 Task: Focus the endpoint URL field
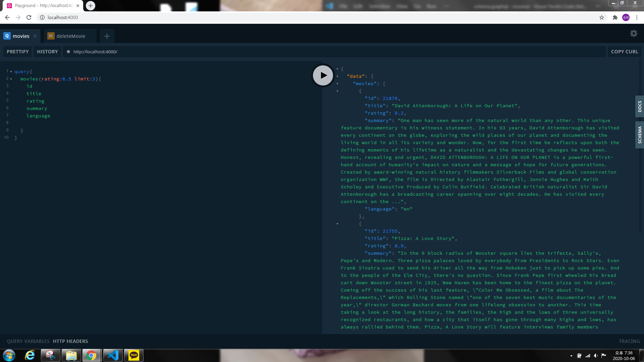(x=334, y=52)
